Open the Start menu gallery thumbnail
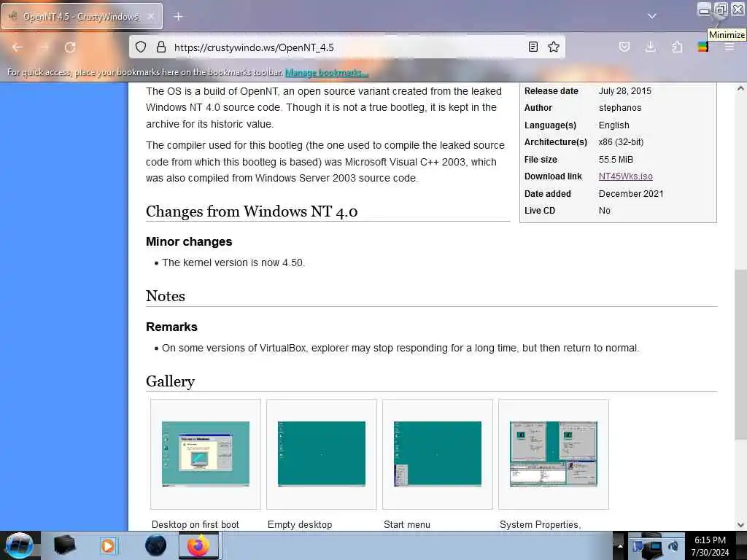747x560 pixels. coord(438,454)
